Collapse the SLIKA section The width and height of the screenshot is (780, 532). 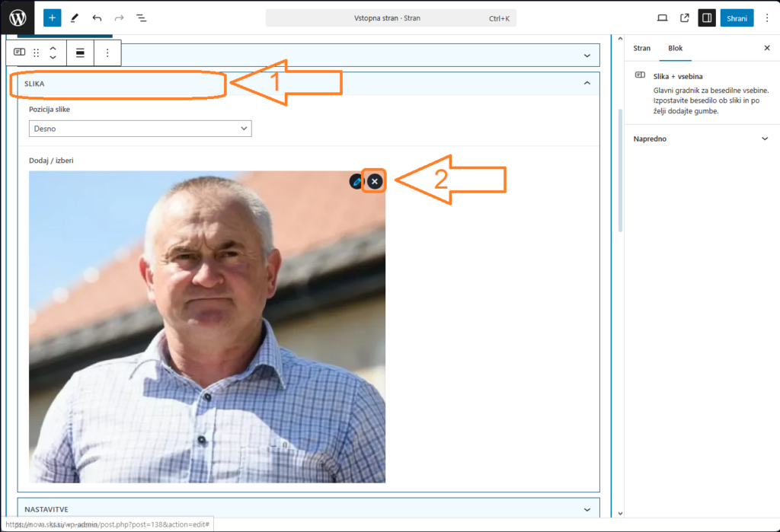coord(587,83)
